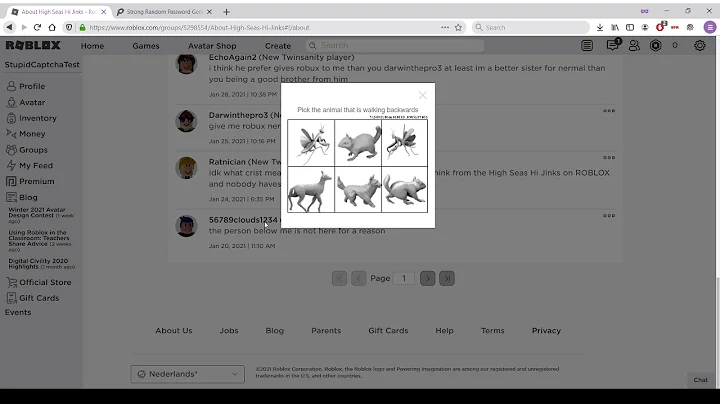Pick the bottom-middle fox captcha image
Image resolution: width=720 pixels, height=404 pixels.
358,190
